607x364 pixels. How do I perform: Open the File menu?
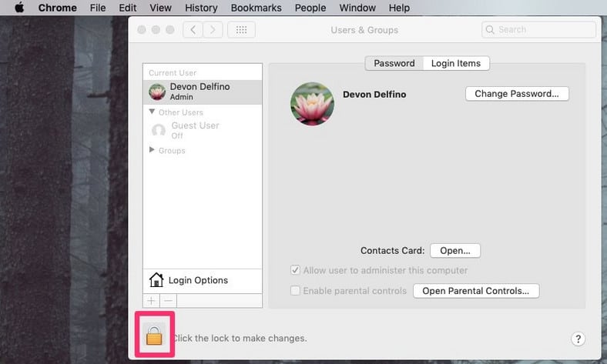click(x=98, y=8)
